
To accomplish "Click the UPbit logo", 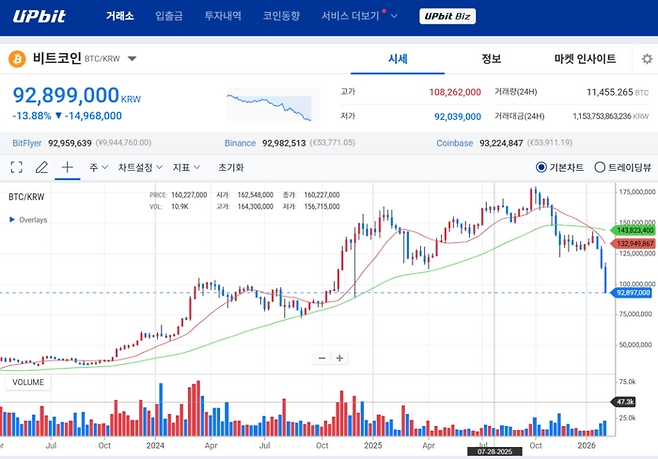I will point(39,16).
